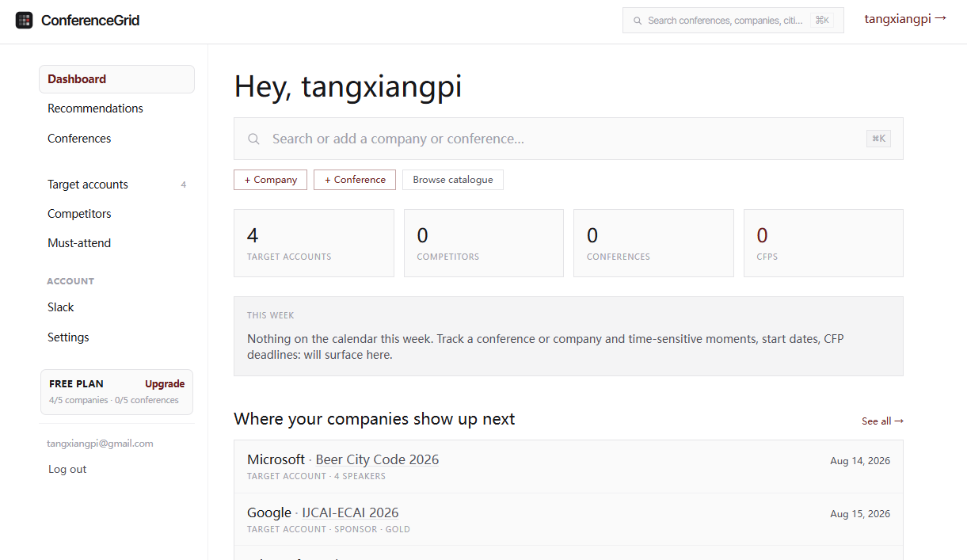Open the 'IJCAI-ECAI 2026' conference link
967x560 pixels.
tap(350, 512)
